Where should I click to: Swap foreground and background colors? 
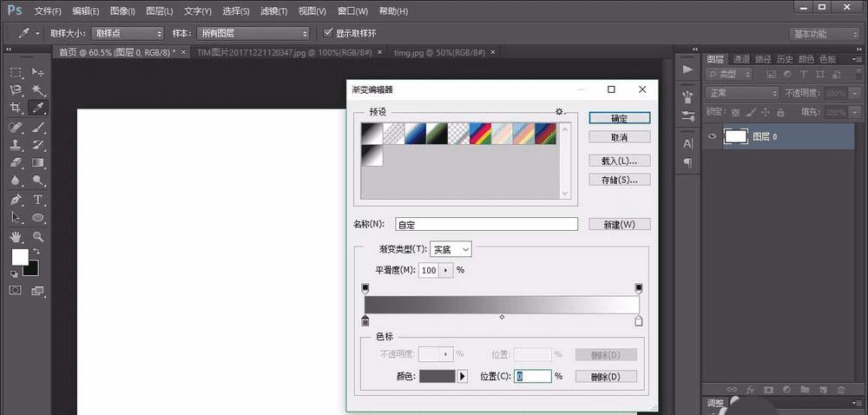pos(36,251)
